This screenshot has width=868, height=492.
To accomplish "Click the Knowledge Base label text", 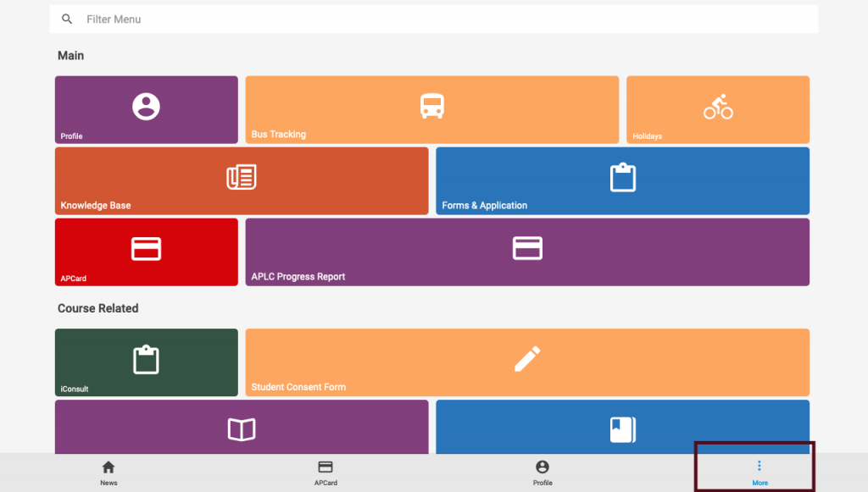I will (x=96, y=206).
